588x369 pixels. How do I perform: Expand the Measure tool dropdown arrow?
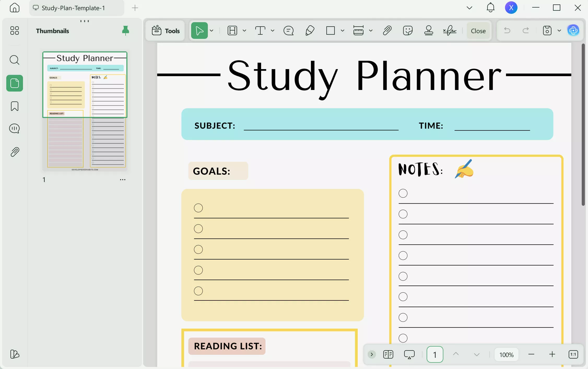coord(371,31)
